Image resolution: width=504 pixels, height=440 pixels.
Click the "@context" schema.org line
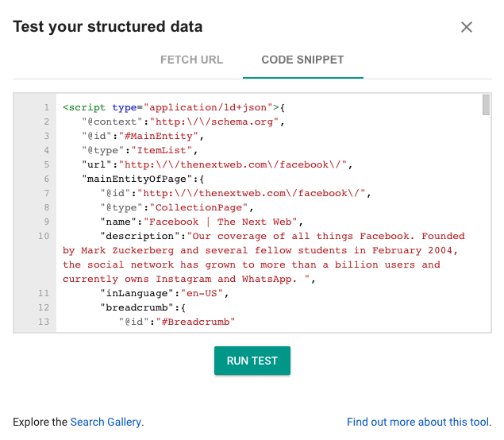[x=183, y=122]
